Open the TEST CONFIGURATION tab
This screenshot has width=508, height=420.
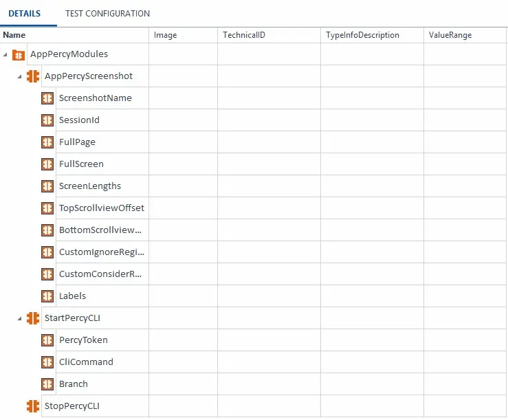pos(107,14)
